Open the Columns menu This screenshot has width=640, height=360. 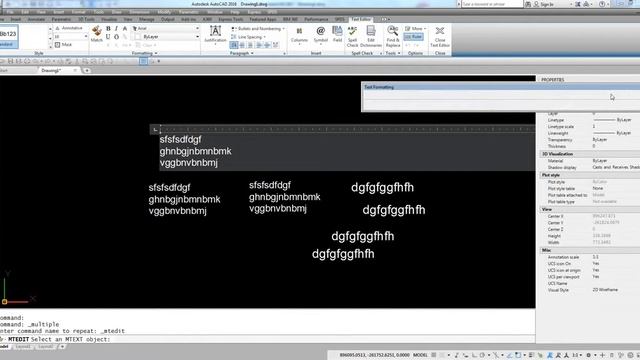point(299,35)
